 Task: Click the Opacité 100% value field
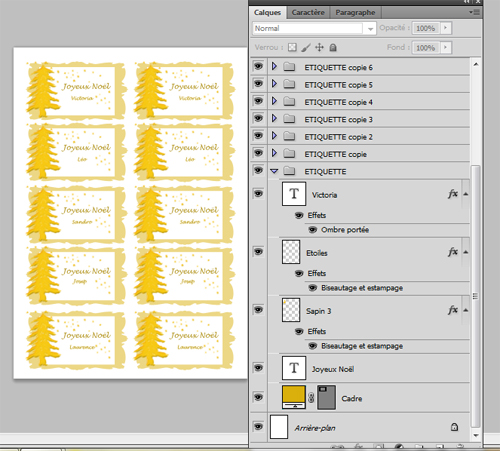click(426, 28)
